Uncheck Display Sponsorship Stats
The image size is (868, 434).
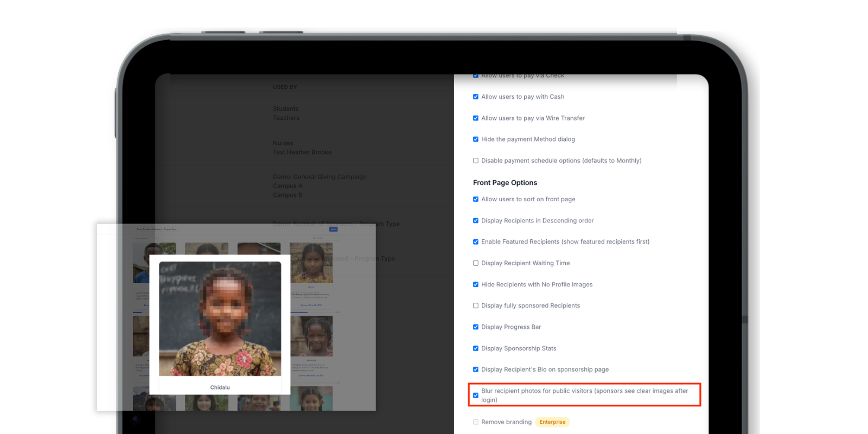pos(476,348)
